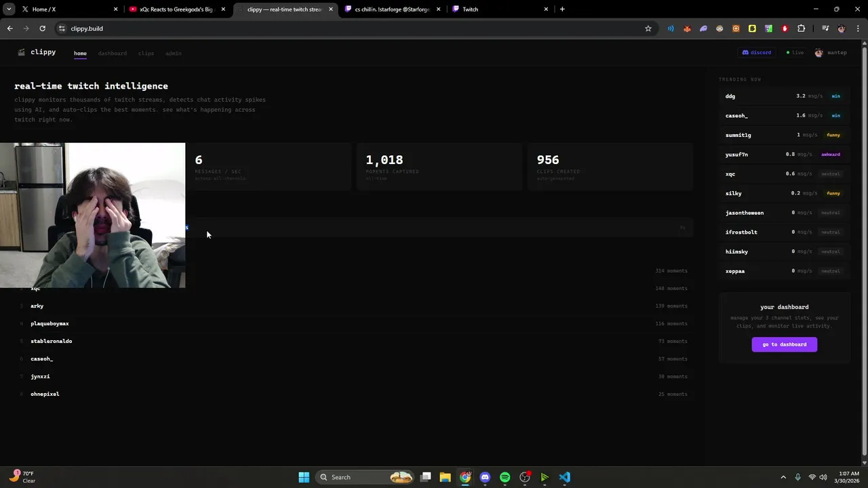View site information icon in address bar
The width and height of the screenshot is (868, 488).
pos(62,28)
